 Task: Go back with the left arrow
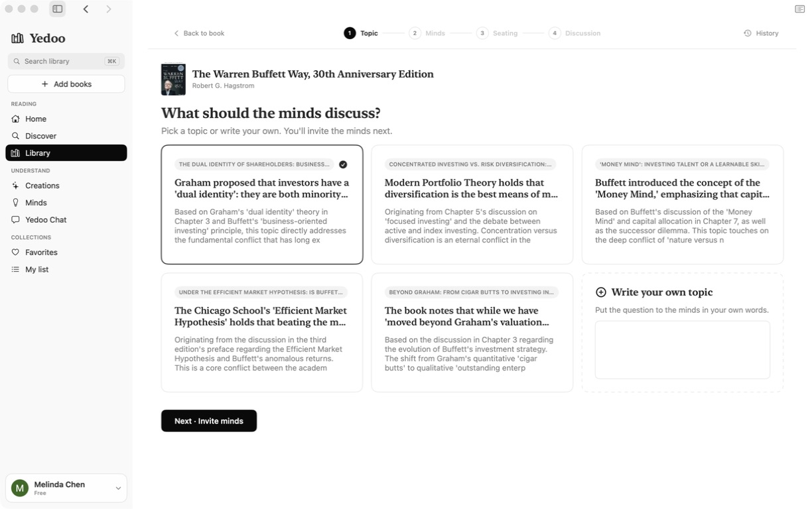(x=86, y=9)
